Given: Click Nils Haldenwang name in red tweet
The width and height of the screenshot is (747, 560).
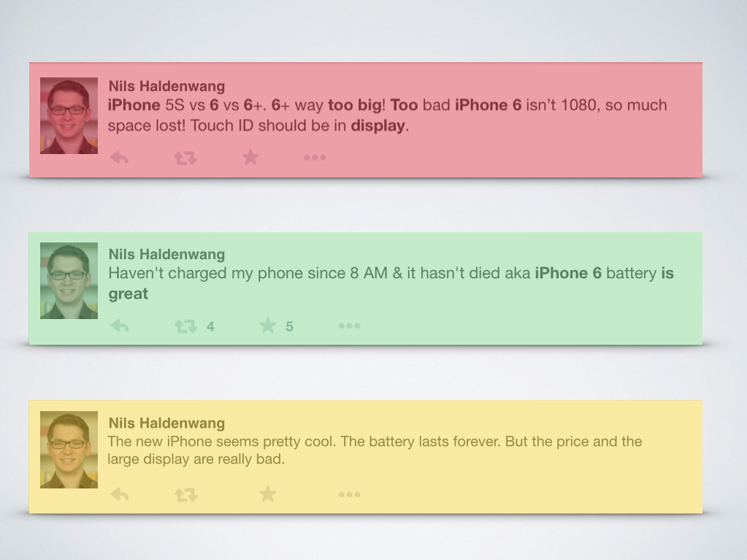Looking at the screenshot, I should (166, 86).
